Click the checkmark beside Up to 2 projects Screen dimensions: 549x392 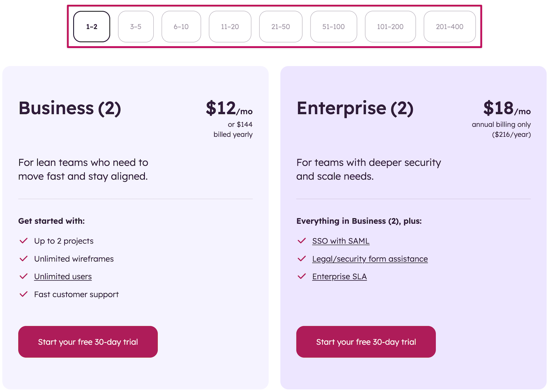tap(23, 241)
